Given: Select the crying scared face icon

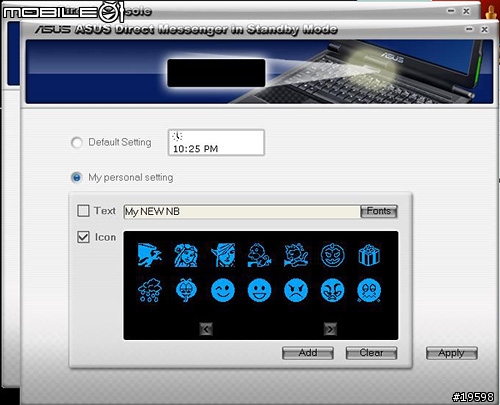Looking at the screenshot, I should coord(369,290).
